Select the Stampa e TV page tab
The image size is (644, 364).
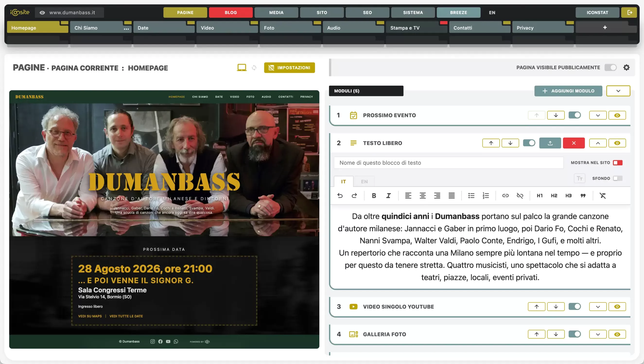pyautogui.click(x=416, y=27)
